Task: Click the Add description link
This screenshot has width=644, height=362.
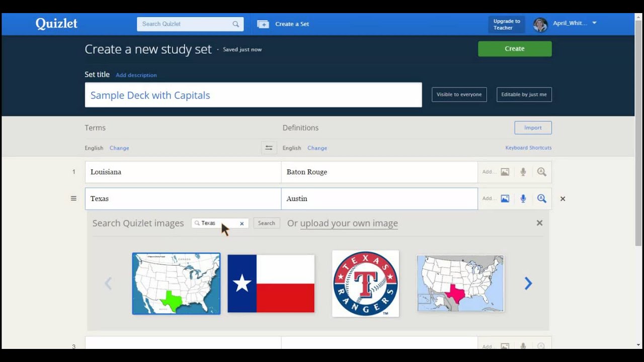Action: pos(136,75)
